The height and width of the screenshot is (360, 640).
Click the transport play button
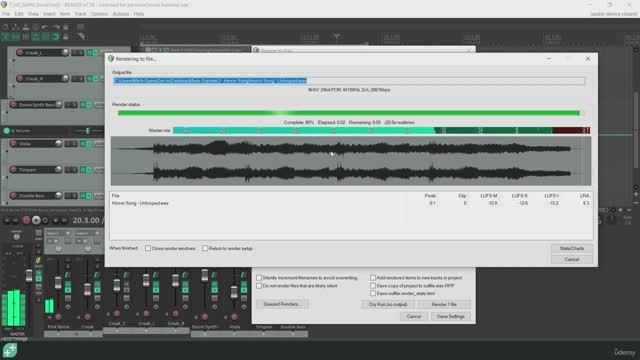pyautogui.click(x=36, y=220)
